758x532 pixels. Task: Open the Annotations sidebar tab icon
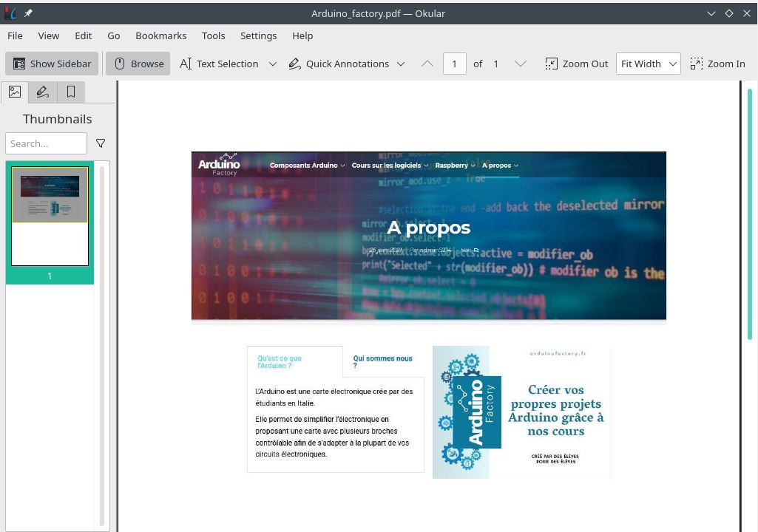[43, 92]
